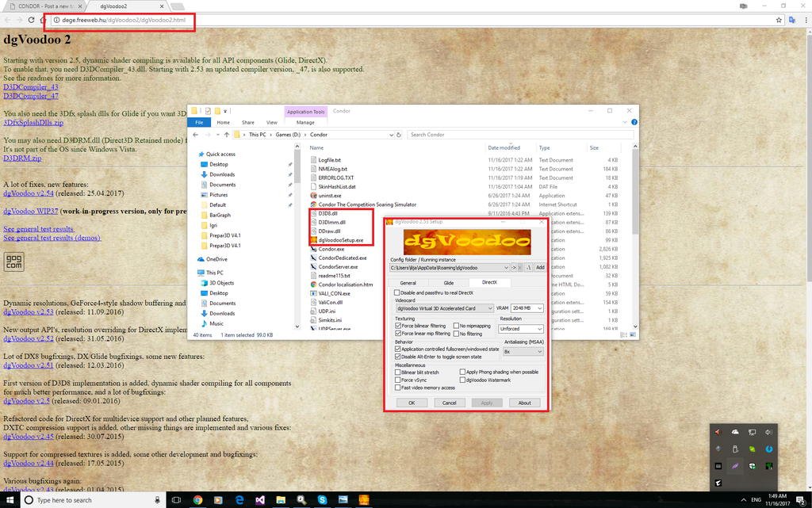This screenshot has height=508, width=812.
Task: Click the microphone icon in taskbar search
Action: [x=157, y=500]
